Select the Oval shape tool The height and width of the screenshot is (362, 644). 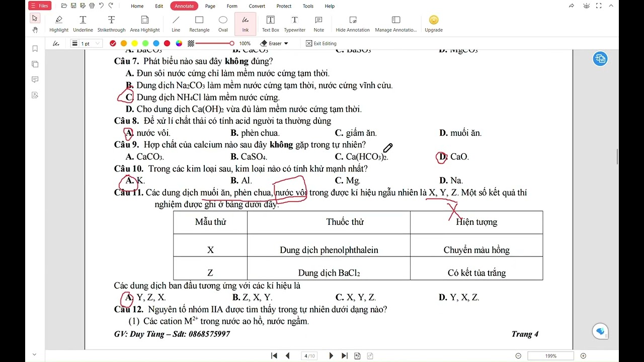tap(223, 24)
